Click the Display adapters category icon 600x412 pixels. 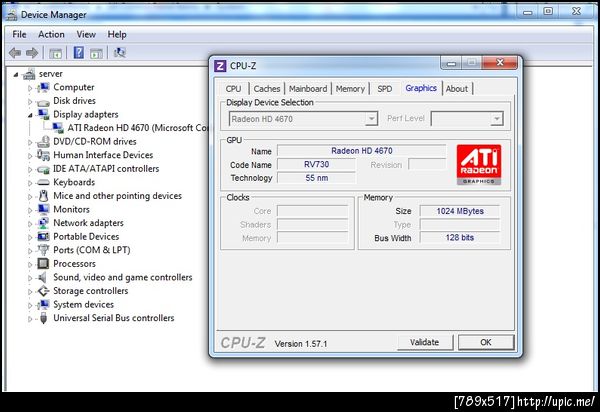pos(43,114)
